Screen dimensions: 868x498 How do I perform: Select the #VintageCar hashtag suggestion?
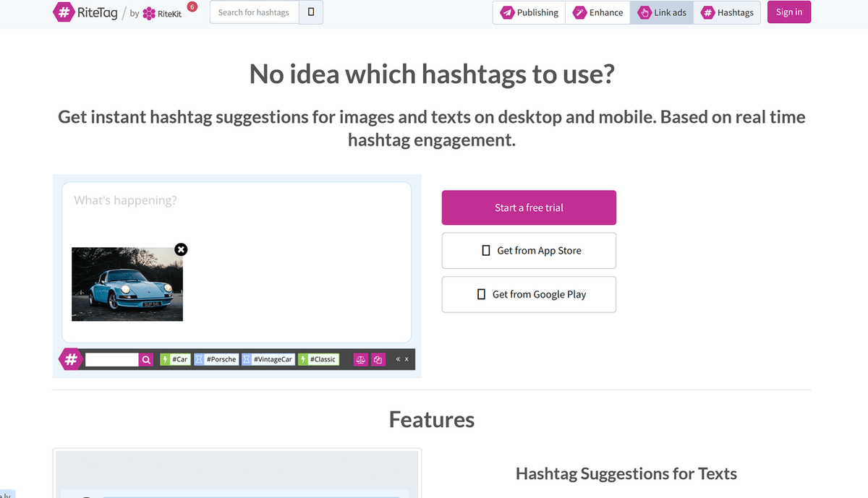pyautogui.click(x=268, y=359)
